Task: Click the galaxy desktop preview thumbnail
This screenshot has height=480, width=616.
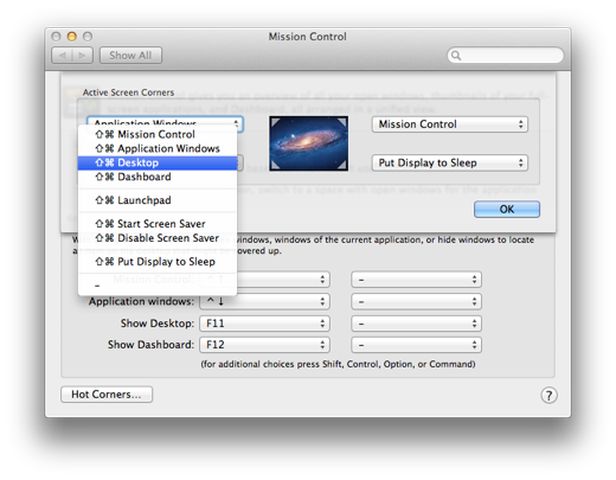Action: (308, 143)
